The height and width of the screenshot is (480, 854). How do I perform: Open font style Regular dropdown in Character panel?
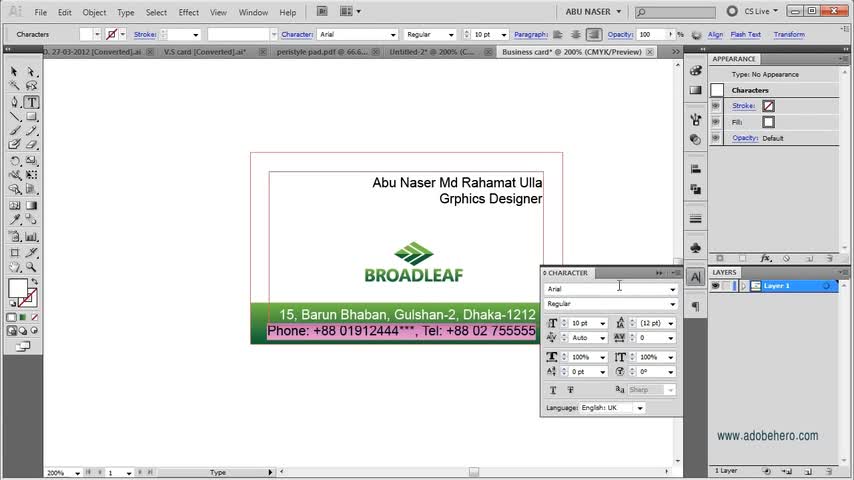[673, 304]
